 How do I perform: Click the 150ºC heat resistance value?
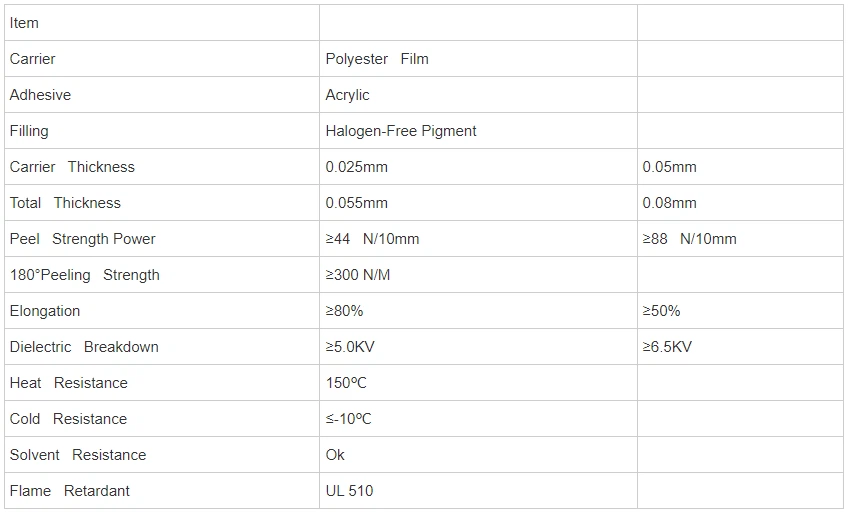346,383
